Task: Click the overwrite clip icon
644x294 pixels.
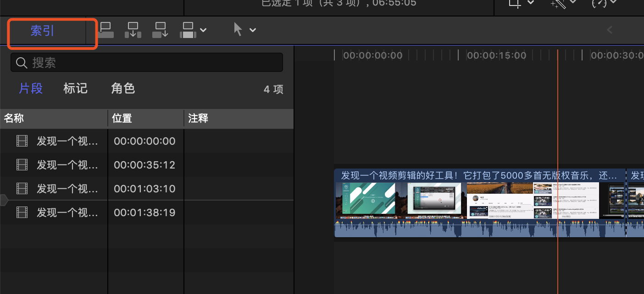Action: click(189, 30)
